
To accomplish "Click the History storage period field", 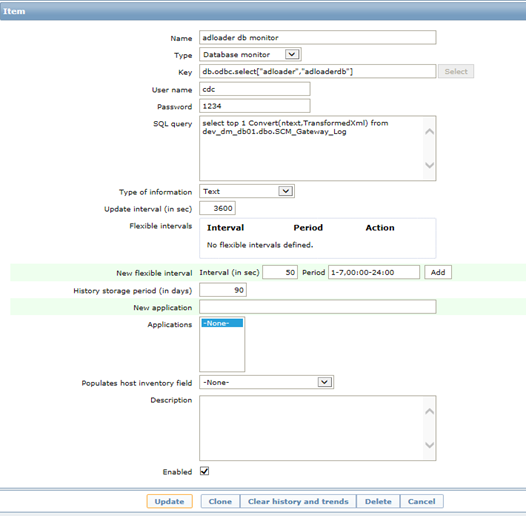I will (x=223, y=290).
